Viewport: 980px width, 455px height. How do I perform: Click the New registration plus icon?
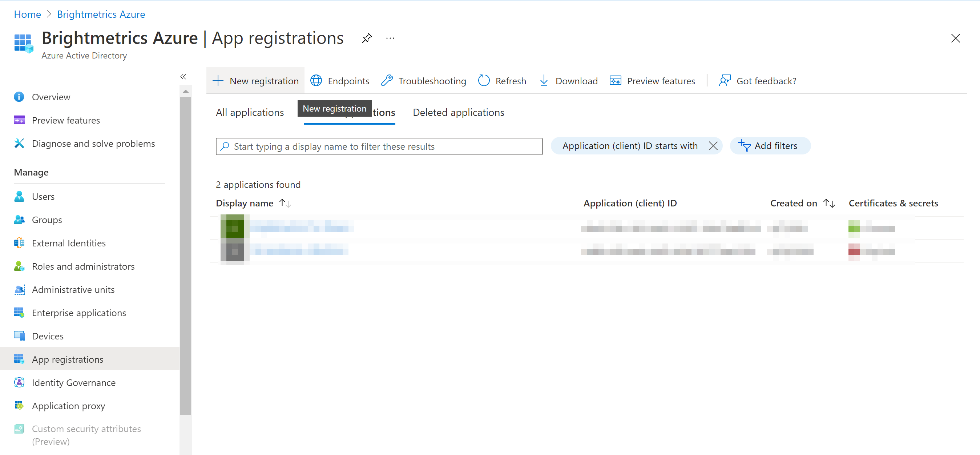click(x=218, y=81)
